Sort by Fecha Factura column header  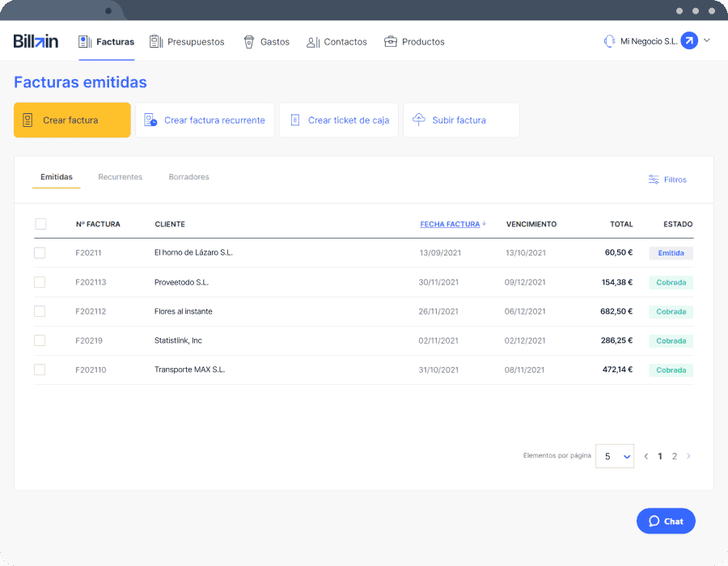pyautogui.click(x=450, y=224)
